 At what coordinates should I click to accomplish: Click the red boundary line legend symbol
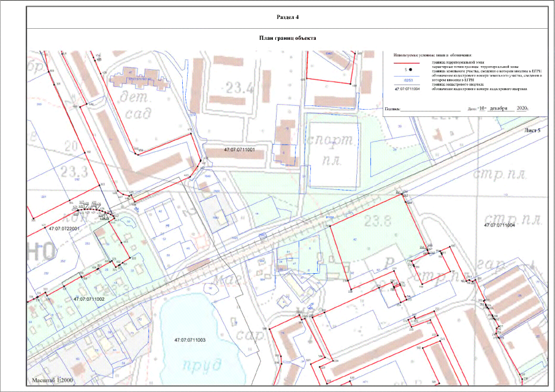405,62
